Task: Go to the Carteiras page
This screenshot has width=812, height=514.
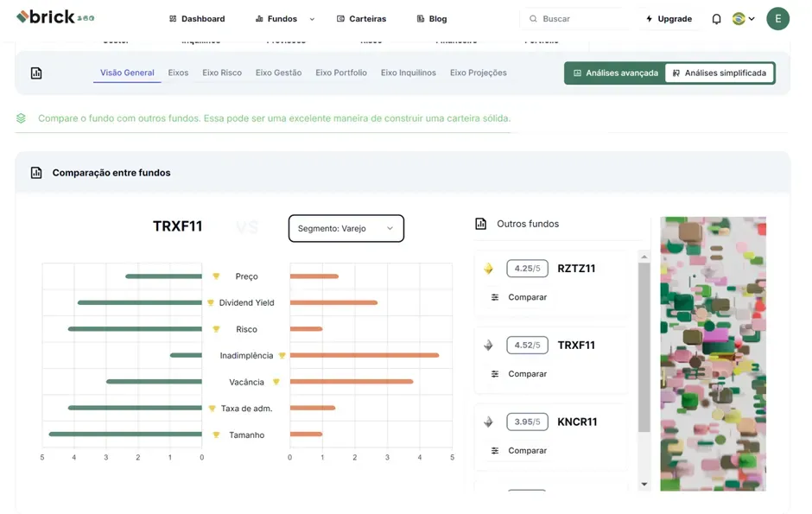Action: tap(361, 19)
